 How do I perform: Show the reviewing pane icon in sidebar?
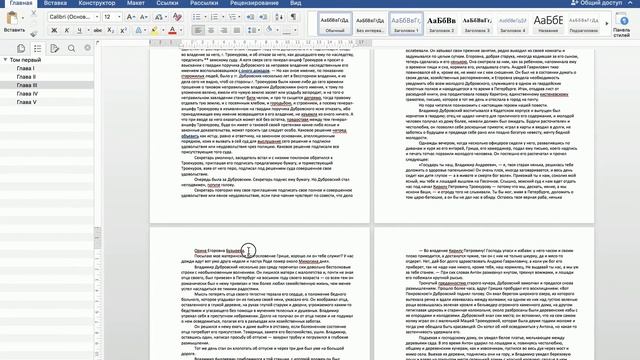[54, 49]
